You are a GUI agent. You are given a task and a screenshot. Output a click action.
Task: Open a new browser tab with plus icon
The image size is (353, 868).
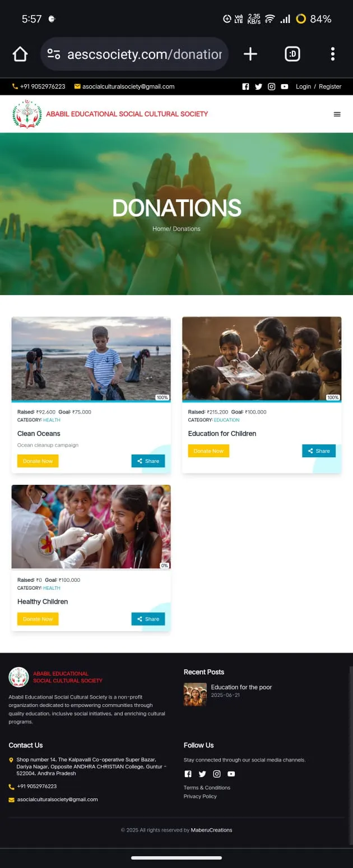(x=250, y=54)
